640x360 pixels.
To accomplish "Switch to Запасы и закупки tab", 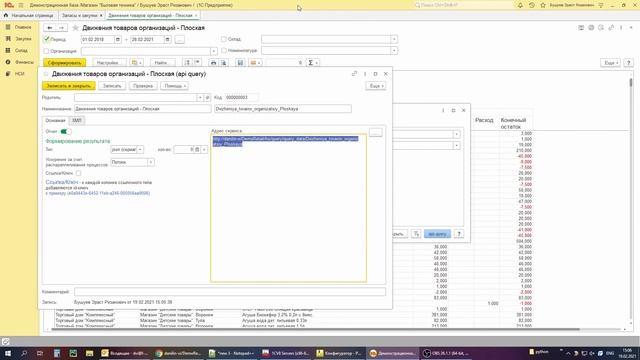I will (81, 16).
